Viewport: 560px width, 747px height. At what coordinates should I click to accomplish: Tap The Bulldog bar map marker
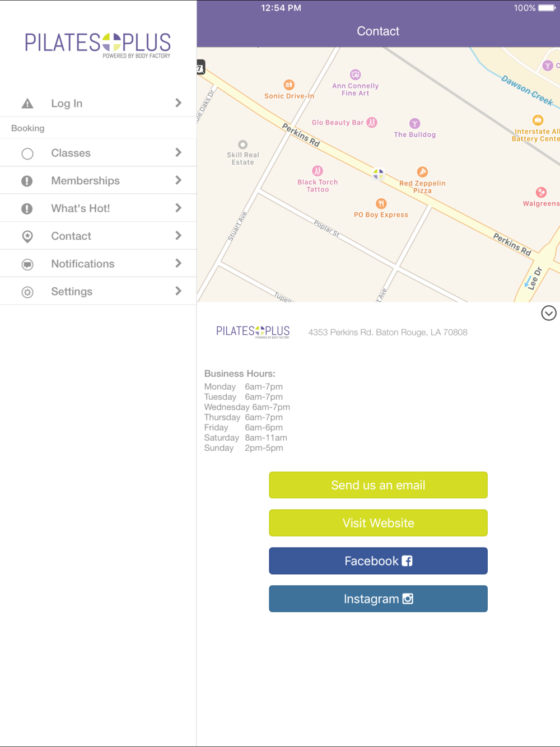(414, 123)
